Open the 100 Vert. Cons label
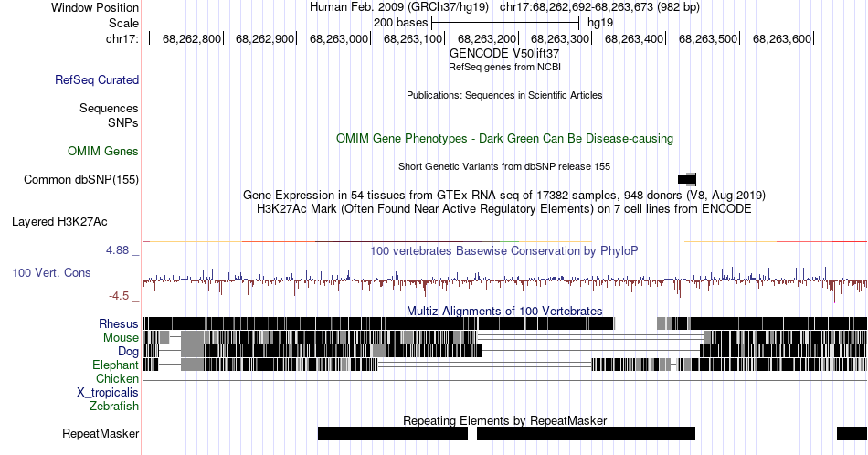The width and height of the screenshot is (868, 455). pyautogui.click(x=51, y=272)
